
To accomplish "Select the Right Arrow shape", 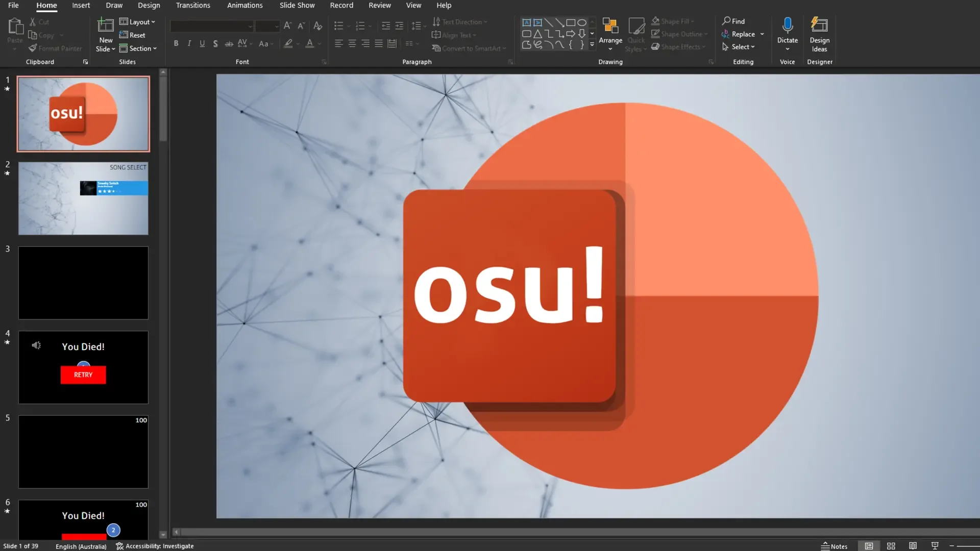I will tap(571, 34).
